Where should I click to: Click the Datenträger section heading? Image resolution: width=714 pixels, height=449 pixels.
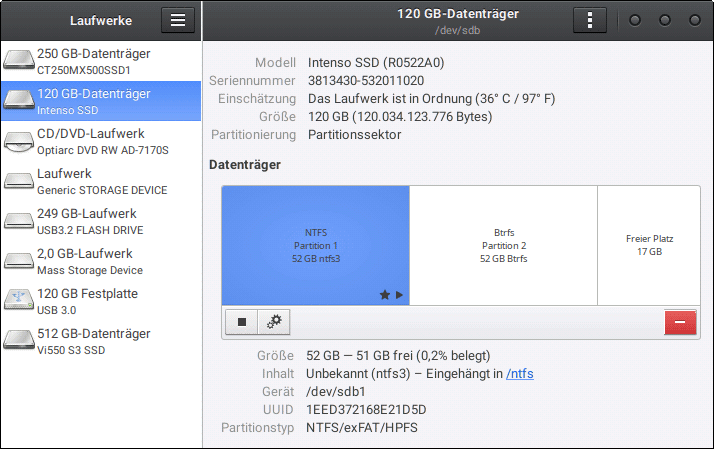click(245, 164)
